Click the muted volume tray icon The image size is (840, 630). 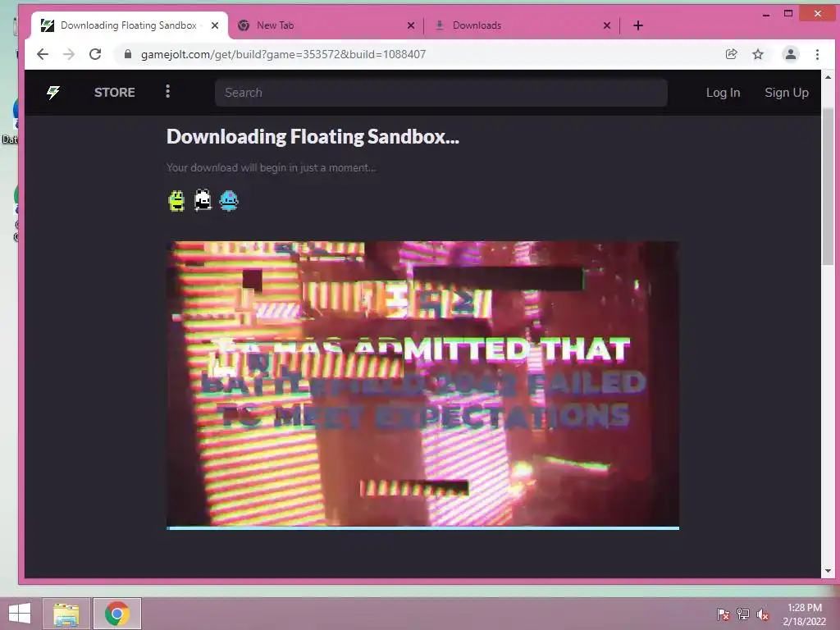pyautogui.click(x=763, y=614)
